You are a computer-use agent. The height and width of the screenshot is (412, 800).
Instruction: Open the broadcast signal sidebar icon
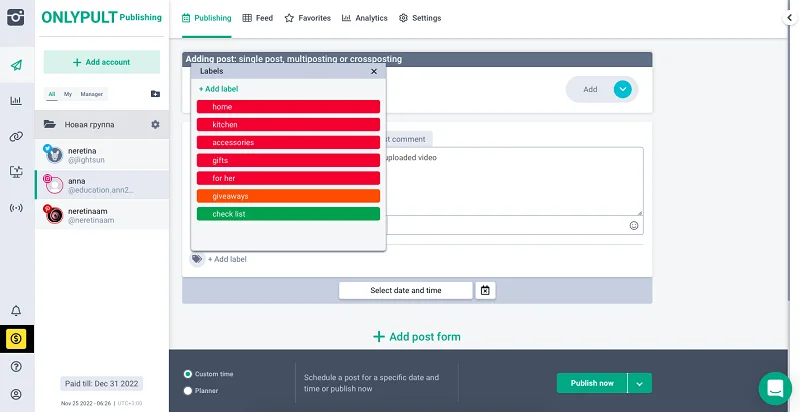[x=16, y=208]
